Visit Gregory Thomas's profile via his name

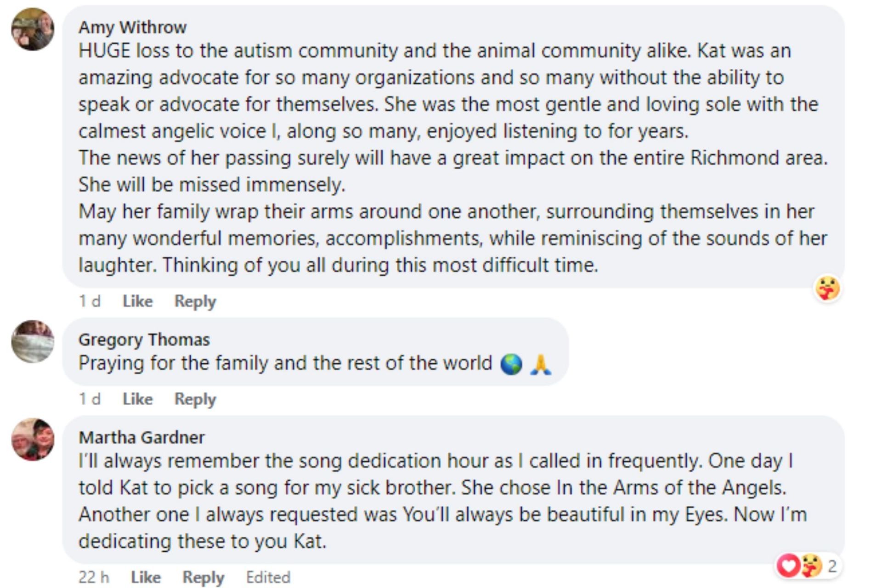tap(144, 339)
